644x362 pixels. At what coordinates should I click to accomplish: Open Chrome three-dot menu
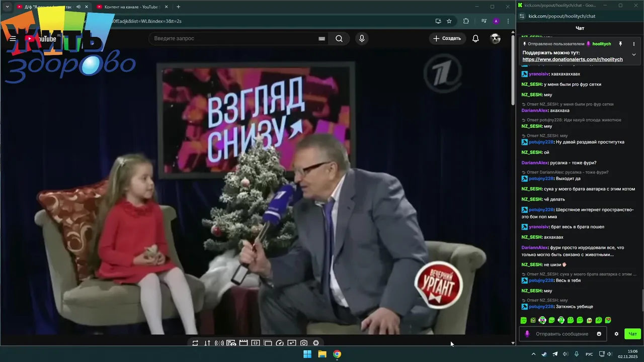508,21
